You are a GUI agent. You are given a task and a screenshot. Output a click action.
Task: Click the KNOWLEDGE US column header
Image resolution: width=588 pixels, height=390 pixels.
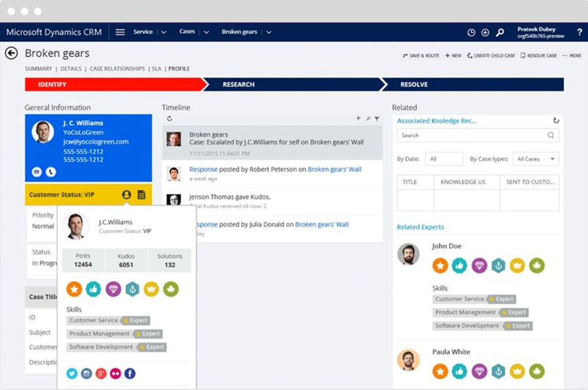[x=467, y=182]
